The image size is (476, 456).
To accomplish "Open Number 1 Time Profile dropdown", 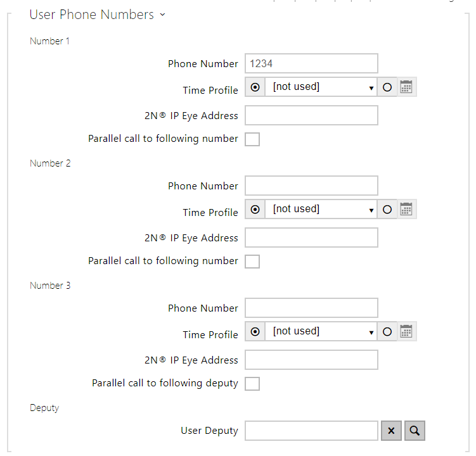I will pyautogui.click(x=321, y=87).
